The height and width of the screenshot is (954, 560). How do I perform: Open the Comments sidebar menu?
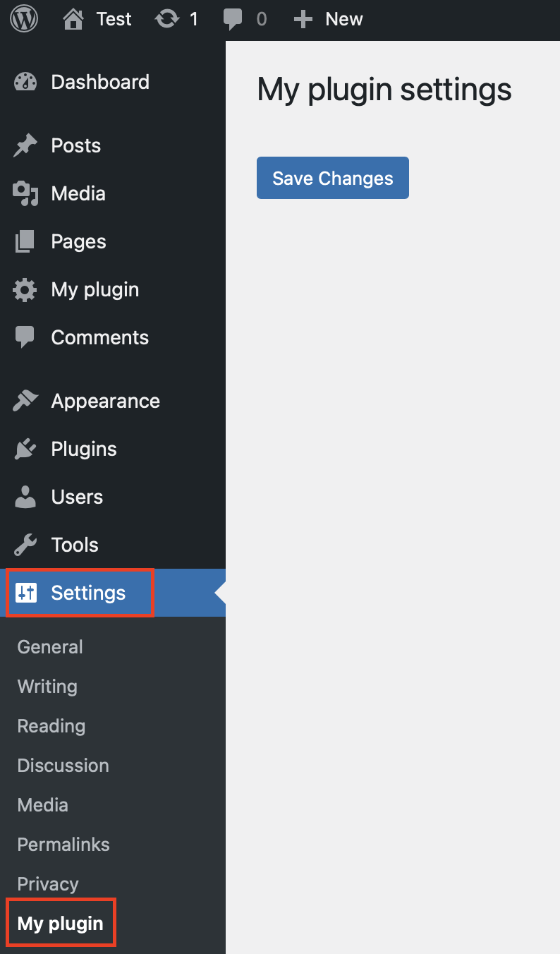pyautogui.click(x=99, y=338)
